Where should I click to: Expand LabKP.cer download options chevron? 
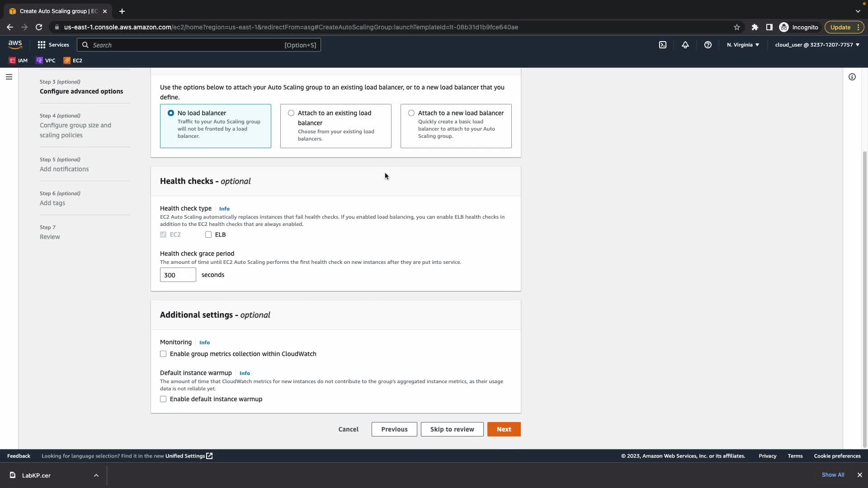(96, 475)
